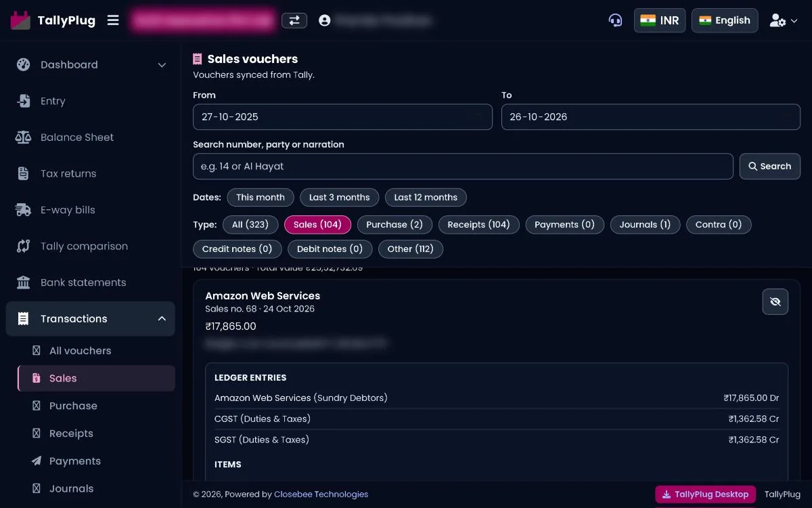Screen dimensions: 812x508
Task: Click the CGST (Duties & Taxes) ledger row
Action: coord(497,419)
